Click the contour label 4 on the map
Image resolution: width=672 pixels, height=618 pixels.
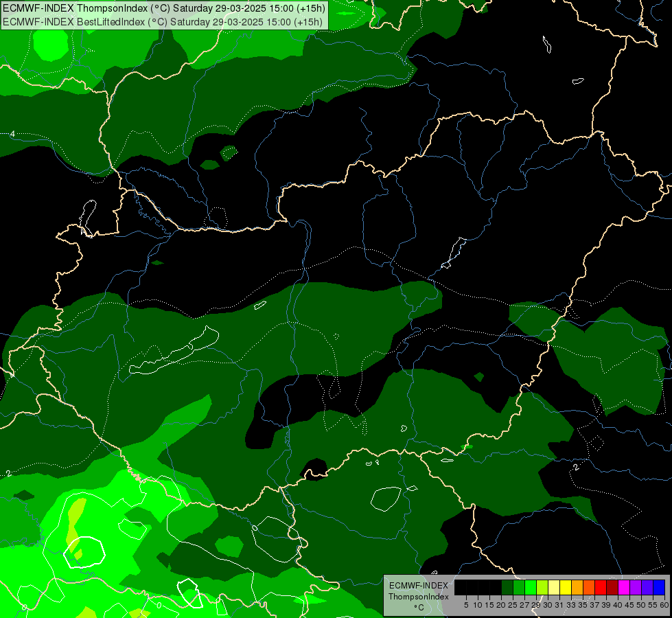tap(12, 134)
